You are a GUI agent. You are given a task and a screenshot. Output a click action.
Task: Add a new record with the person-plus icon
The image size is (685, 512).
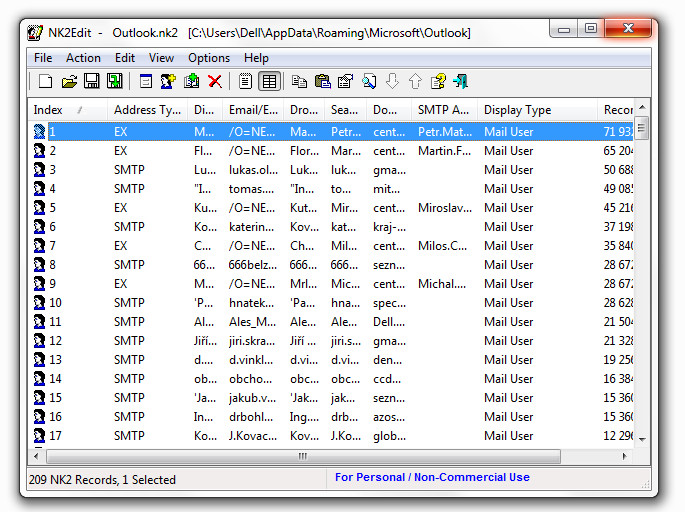pos(168,81)
